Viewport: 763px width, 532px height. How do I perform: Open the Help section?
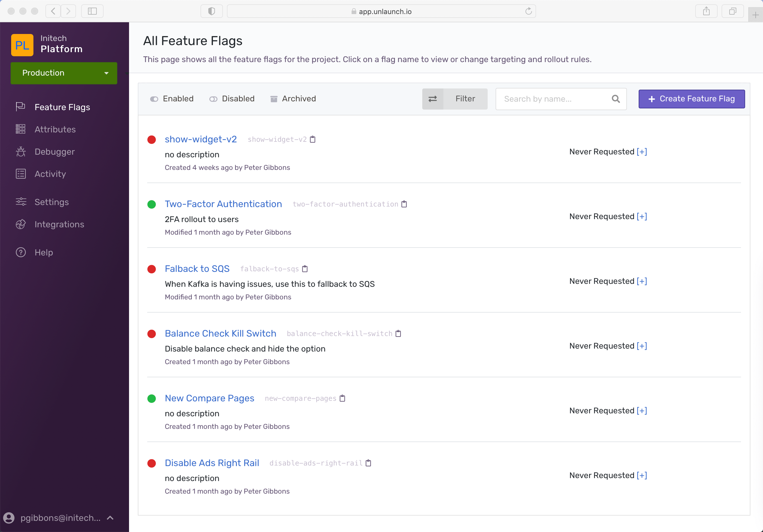43,253
